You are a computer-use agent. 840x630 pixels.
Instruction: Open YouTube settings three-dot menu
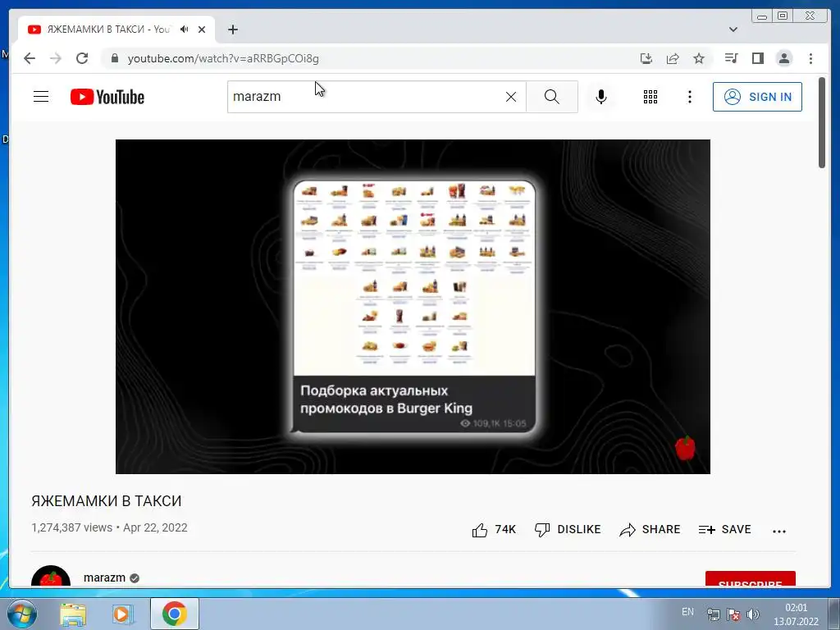pyautogui.click(x=689, y=97)
